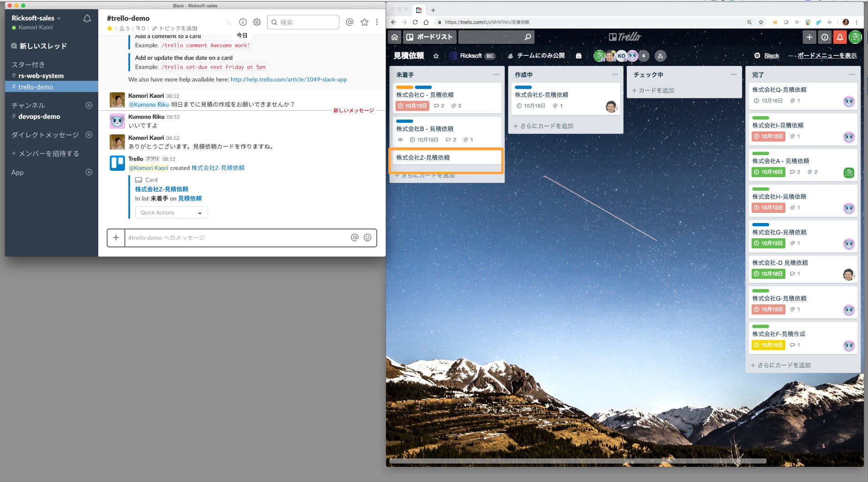Go back in the browser

coord(393,22)
